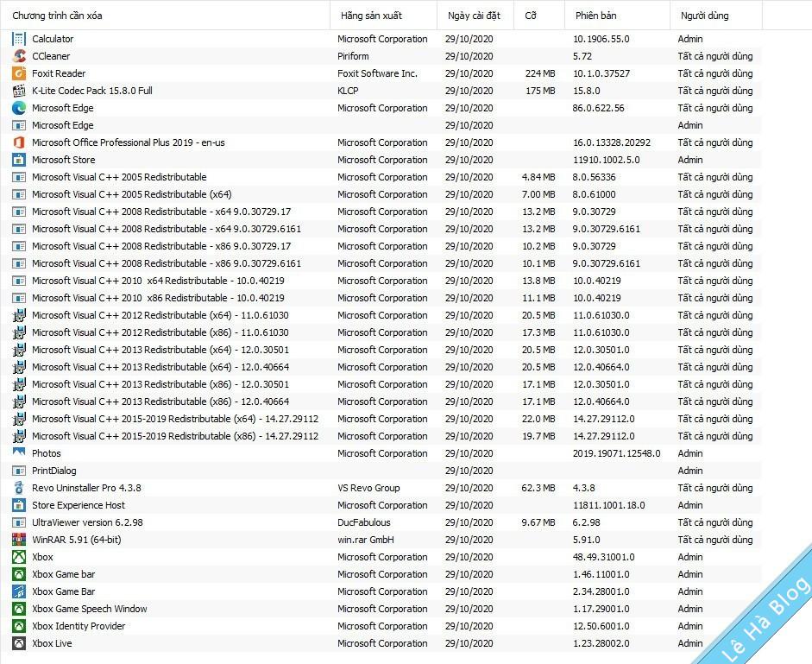Select 'Revo Uninstaller Pro 4.3.8' name
812x664 pixels.
(86, 488)
